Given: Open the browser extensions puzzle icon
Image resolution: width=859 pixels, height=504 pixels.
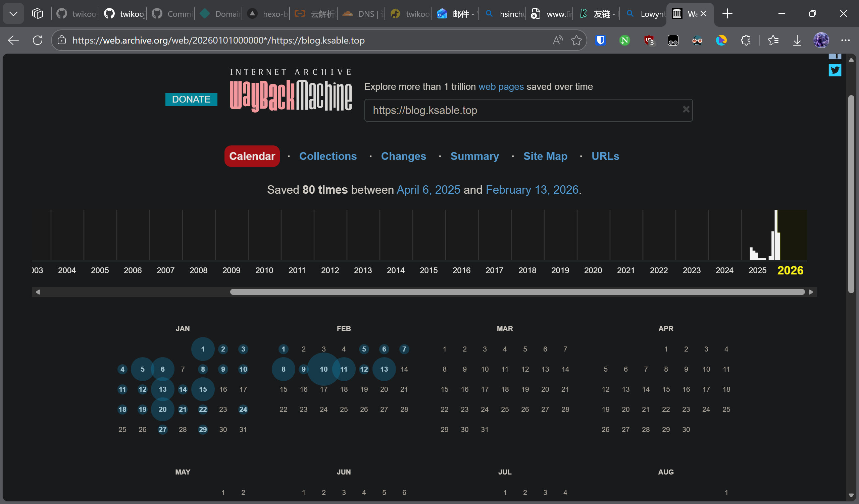Looking at the screenshot, I should pyautogui.click(x=745, y=40).
